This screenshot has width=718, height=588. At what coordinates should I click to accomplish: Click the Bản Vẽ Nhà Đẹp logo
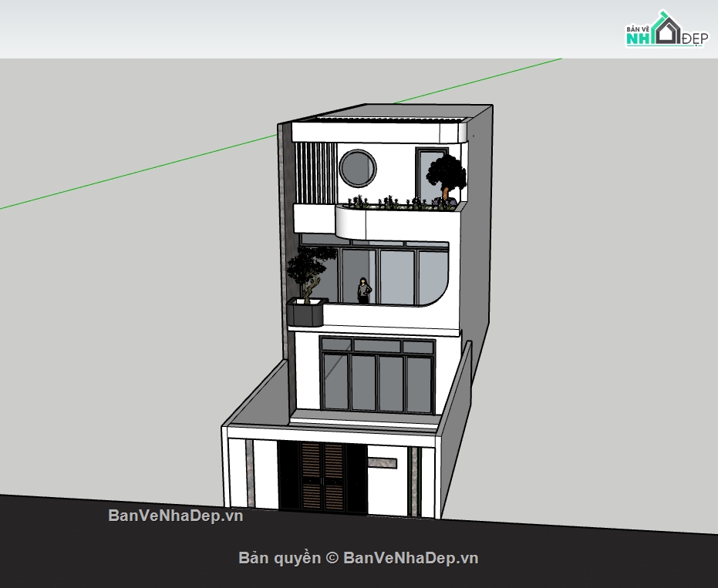[666, 30]
